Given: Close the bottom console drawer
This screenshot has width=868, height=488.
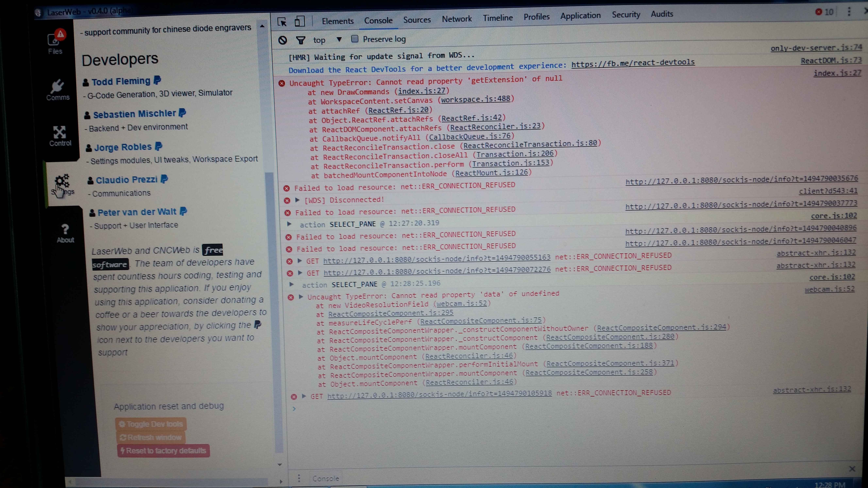Looking at the screenshot, I should pyautogui.click(x=852, y=469).
